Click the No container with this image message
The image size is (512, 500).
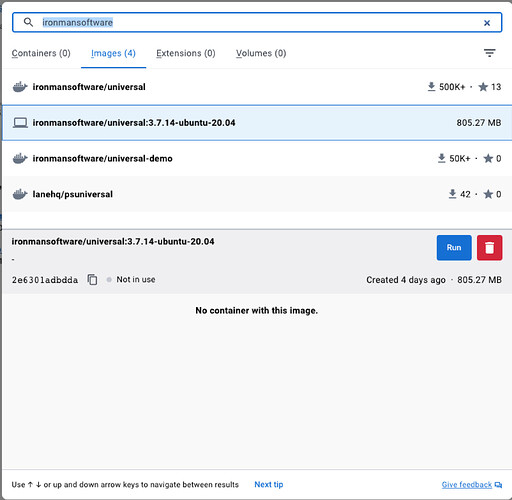point(257,311)
